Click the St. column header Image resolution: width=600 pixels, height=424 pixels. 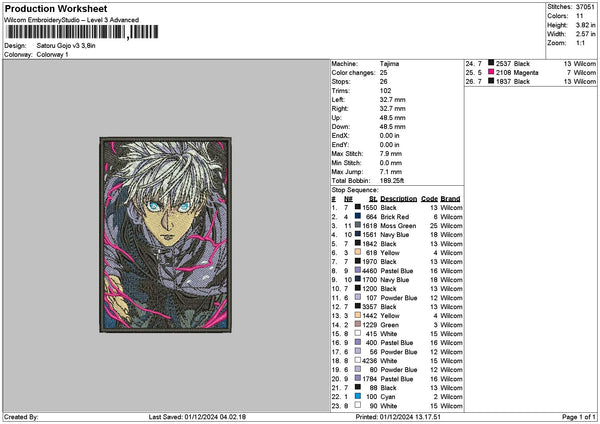pyautogui.click(x=373, y=199)
